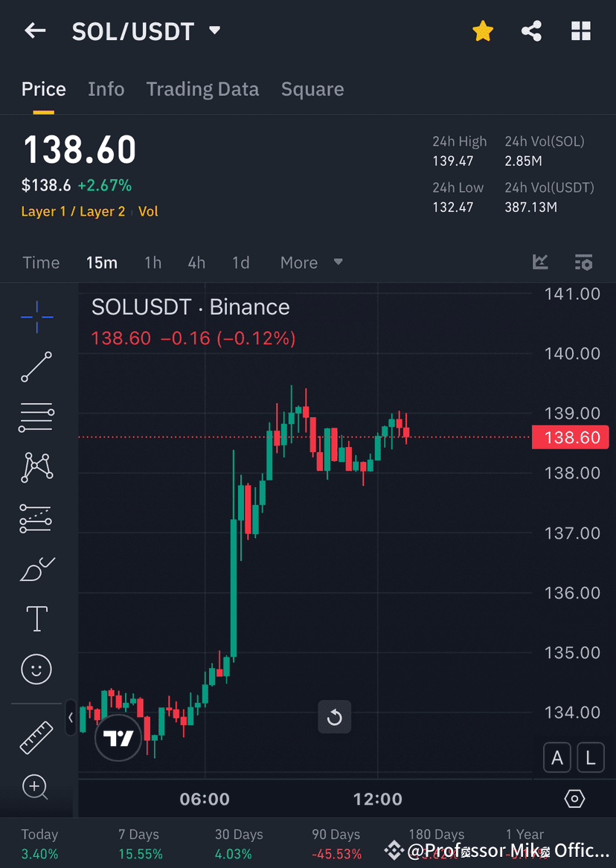Select the forecast projection tool

pyautogui.click(x=36, y=518)
